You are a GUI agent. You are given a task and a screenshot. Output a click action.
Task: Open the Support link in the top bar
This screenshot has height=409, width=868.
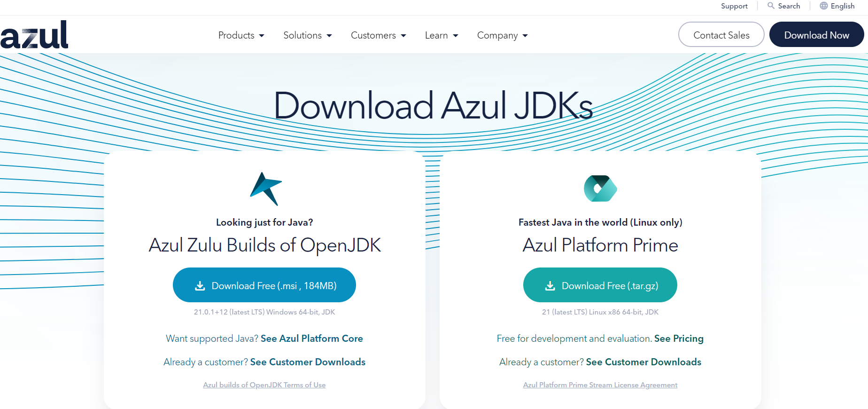click(734, 6)
